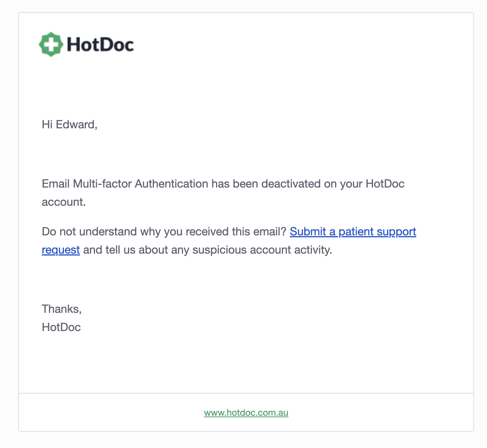Select the word "Edward" in the greeting
This screenshot has width=487, height=448.
(x=75, y=125)
